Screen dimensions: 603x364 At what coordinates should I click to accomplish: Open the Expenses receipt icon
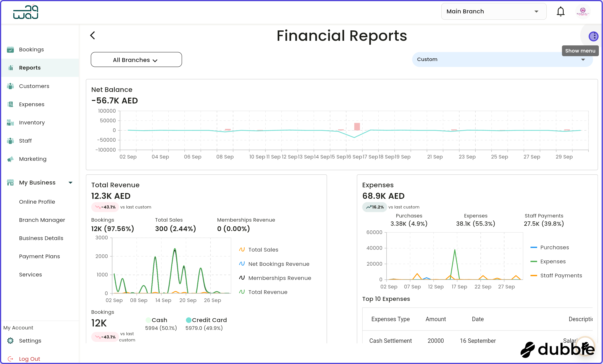click(10, 104)
